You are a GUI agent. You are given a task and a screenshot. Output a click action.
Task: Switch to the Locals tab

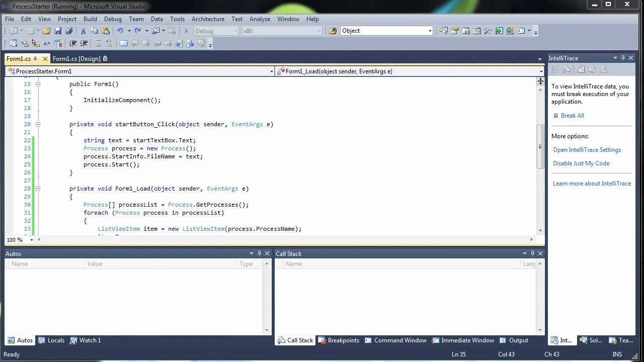[x=51, y=340]
